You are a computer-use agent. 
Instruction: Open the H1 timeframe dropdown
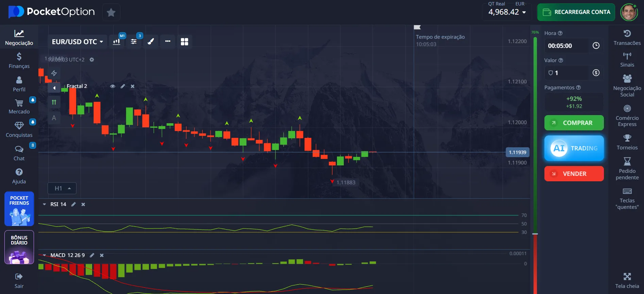pyautogui.click(x=62, y=188)
